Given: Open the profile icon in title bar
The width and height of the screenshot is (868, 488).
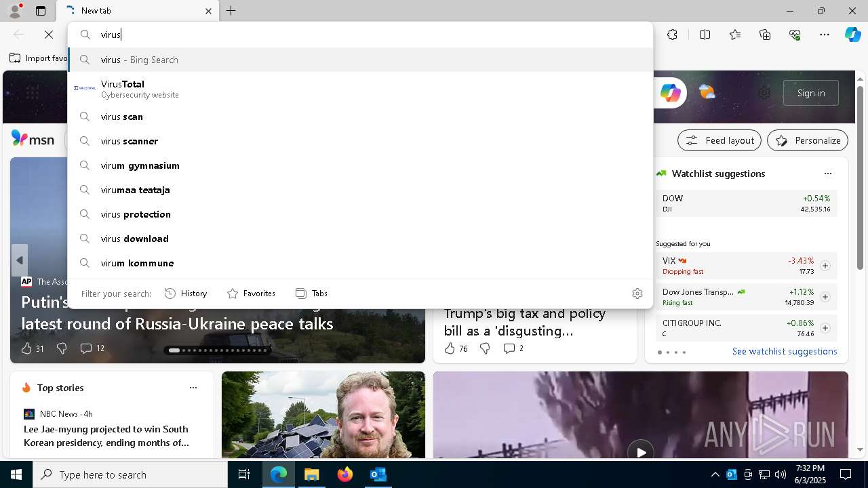Looking at the screenshot, I should click(15, 10).
